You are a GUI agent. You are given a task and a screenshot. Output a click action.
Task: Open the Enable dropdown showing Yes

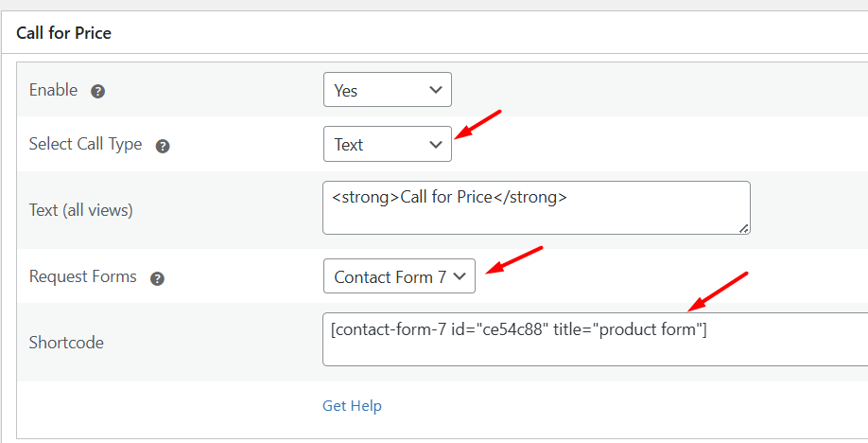387,91
